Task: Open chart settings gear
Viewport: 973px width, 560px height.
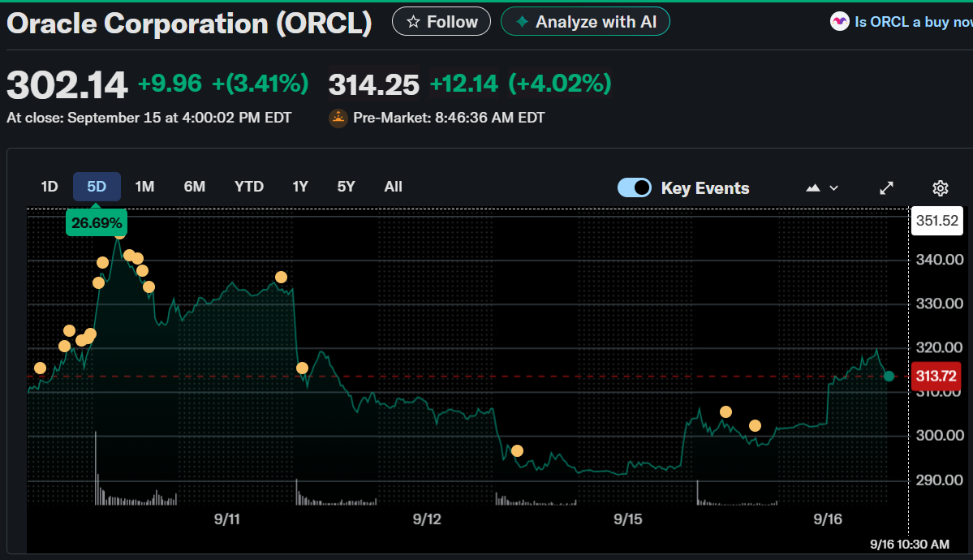Action: [x=940, y=188]
